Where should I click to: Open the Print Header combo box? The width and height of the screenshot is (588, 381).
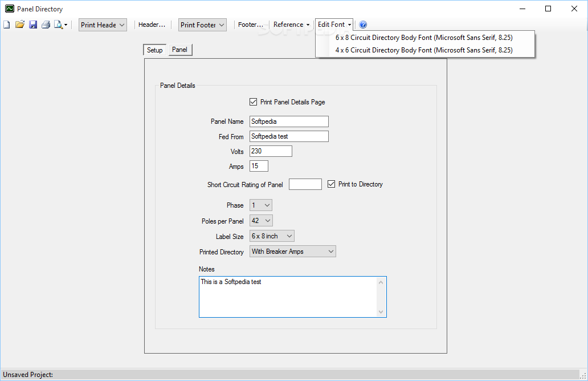point(103,25)
